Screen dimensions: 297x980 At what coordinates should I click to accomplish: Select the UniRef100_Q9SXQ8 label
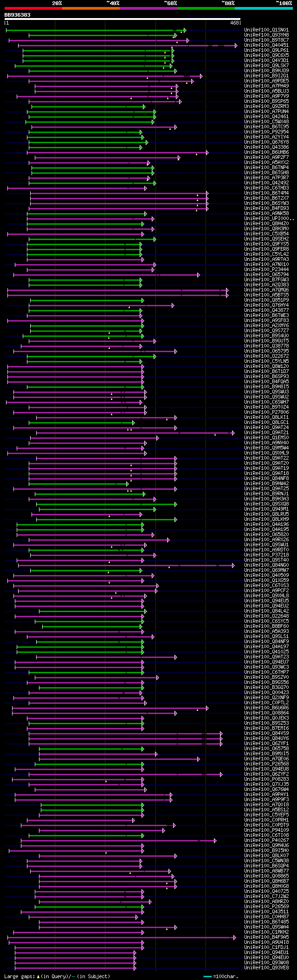266,504
